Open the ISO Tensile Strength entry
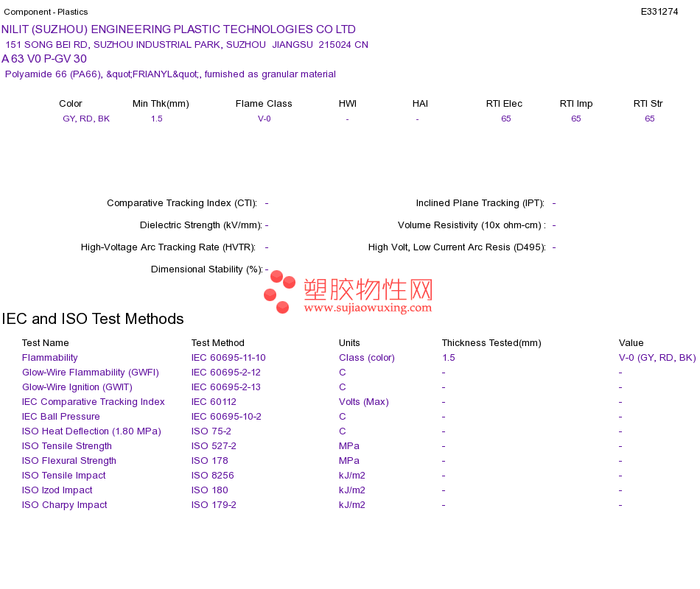The image size is (700, 589). pos(67,446)
